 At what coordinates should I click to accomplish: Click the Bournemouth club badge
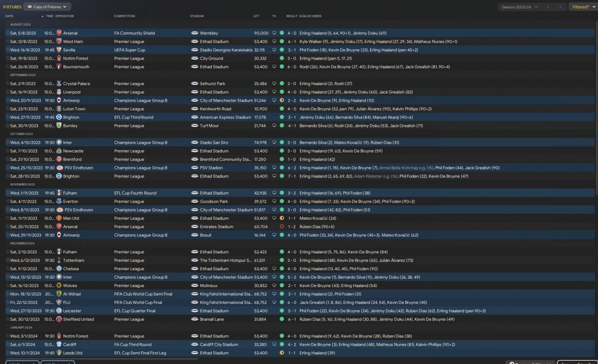[x=59, y=67]
